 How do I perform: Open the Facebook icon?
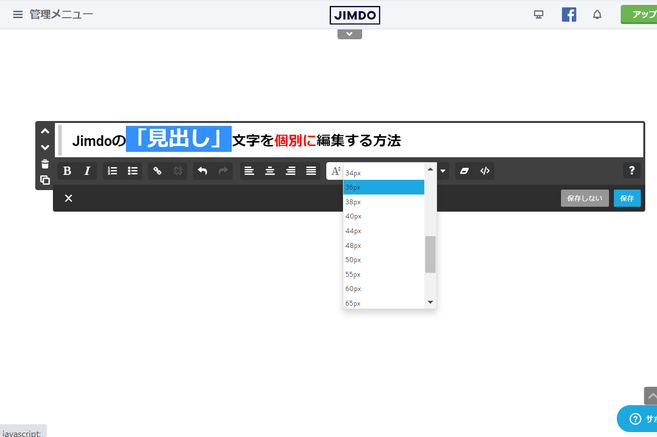click(569, 15)
